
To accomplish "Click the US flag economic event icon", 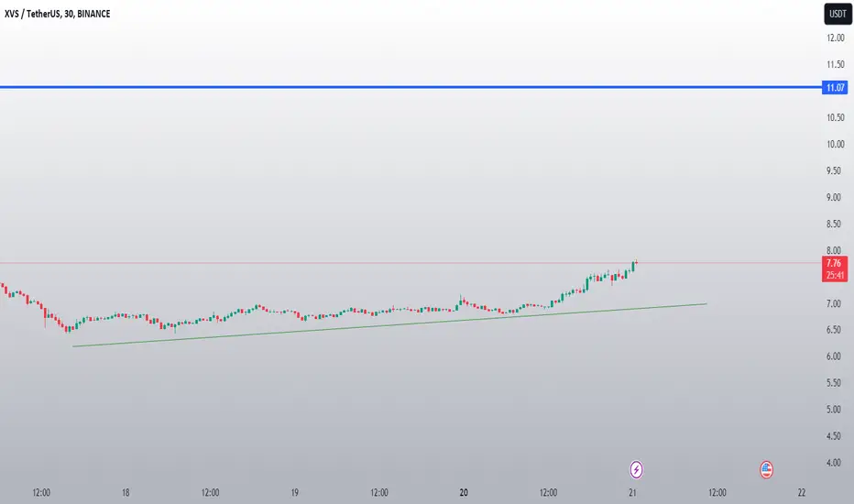I will click(x=766, y=469).
